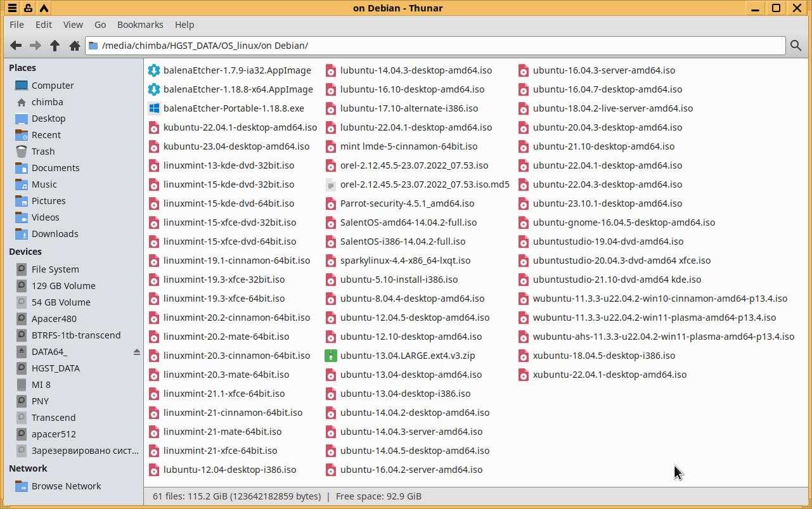The height and width of the screenshot is (509, 812).
Task: Select xubuntu-22.04.1-desktop-amd64.iso file name
Action: click(610, 375)
